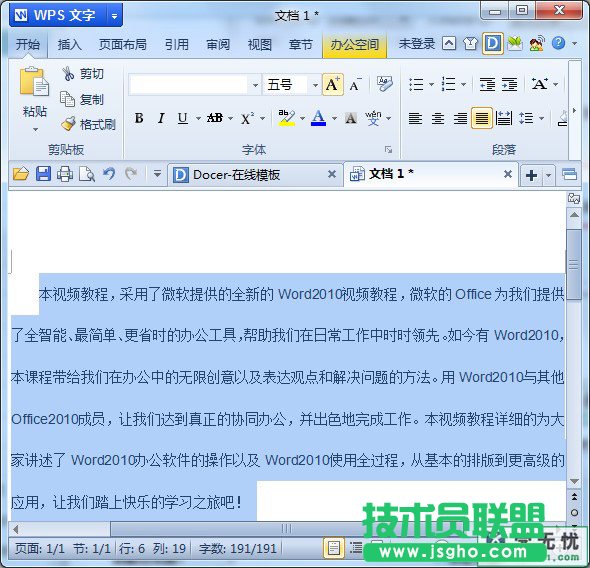The height and width of the screenshot is (568, 590).
Task: Toggle character shading A button
Action: [350, 118]
